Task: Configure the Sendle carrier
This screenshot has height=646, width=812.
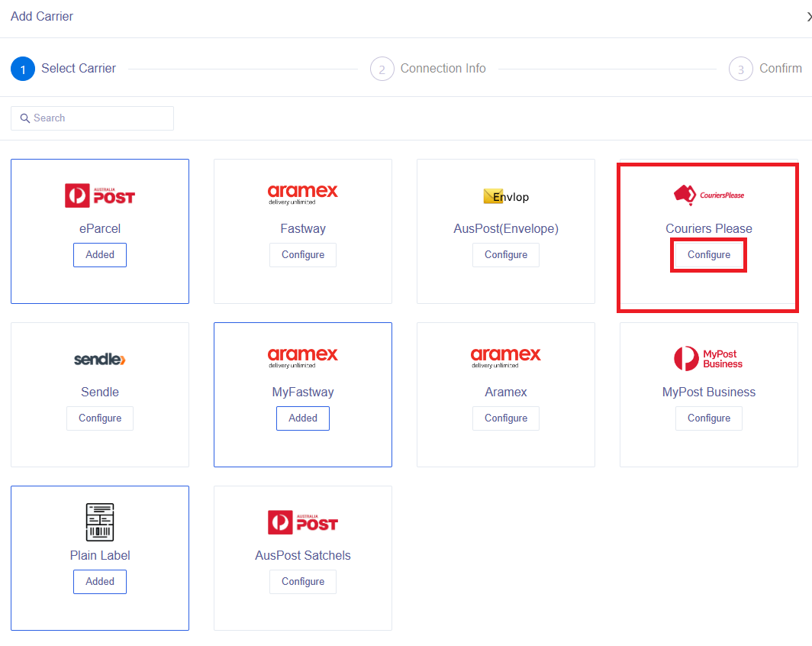Action: coord(99,418)
